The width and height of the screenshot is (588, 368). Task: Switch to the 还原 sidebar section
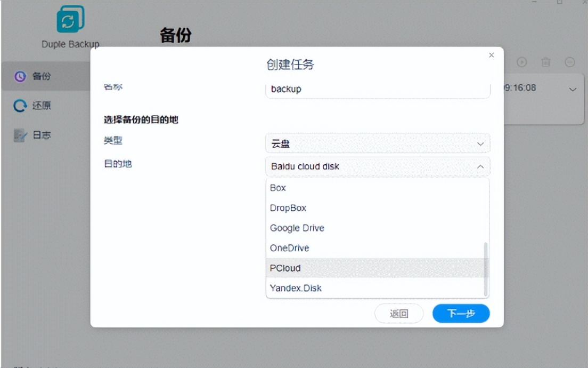click(x=43, y=106)
